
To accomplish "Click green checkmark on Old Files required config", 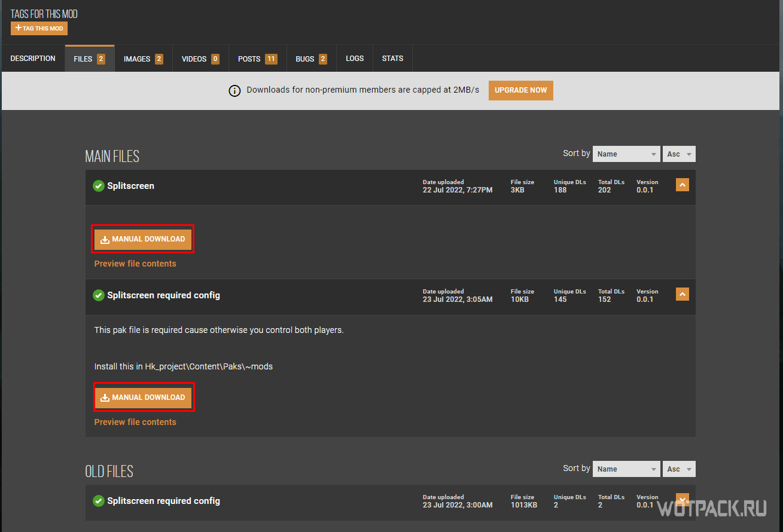I will [x=99, y=501].
